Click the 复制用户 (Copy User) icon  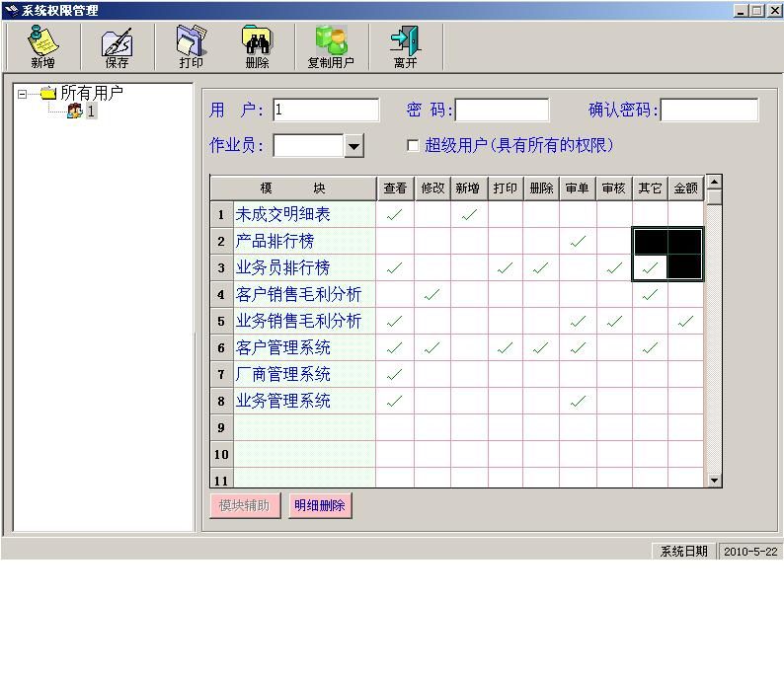click(x=331, y=47)
